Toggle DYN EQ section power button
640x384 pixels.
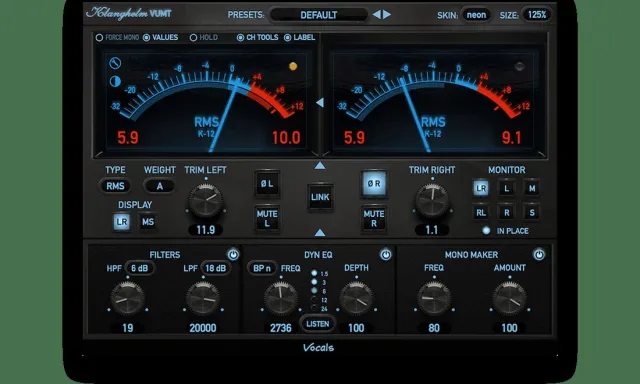click(386, 255)
